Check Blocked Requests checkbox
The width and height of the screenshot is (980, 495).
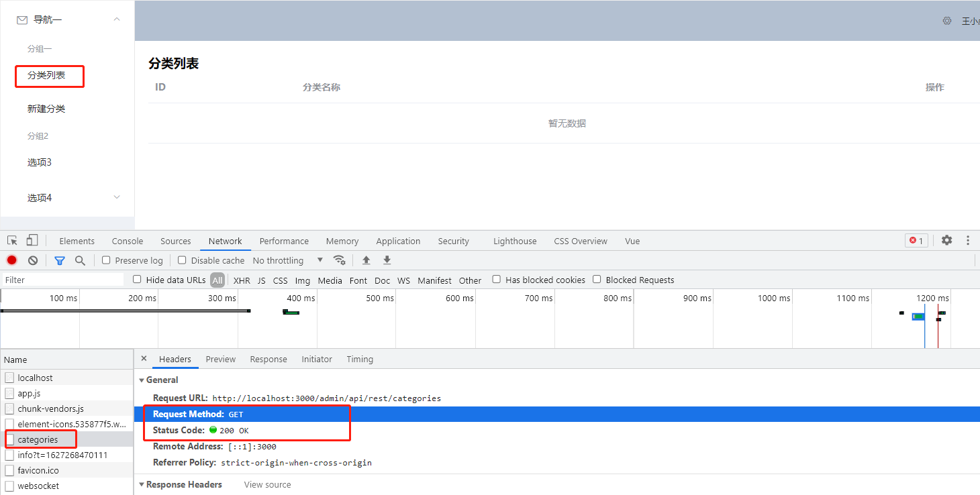point(597,280)
